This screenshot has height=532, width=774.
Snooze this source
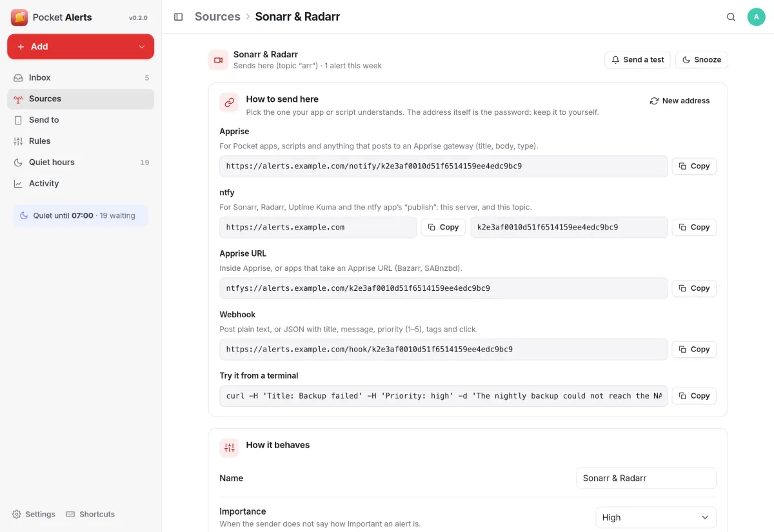702,59
